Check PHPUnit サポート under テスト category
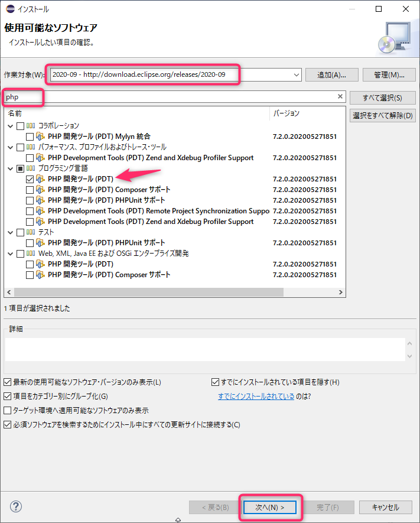 (x=30, y=243)
